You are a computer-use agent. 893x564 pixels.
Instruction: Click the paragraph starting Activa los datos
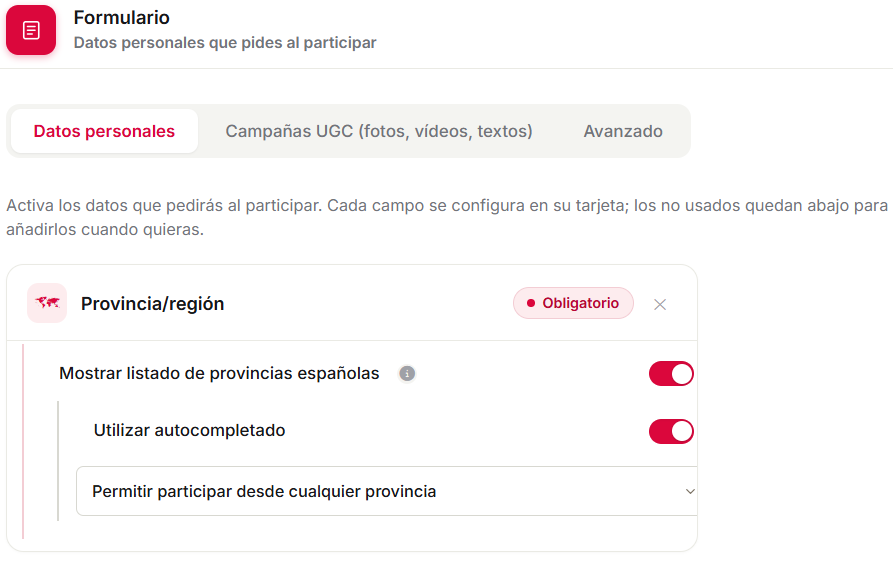click(x=447, y=217)
